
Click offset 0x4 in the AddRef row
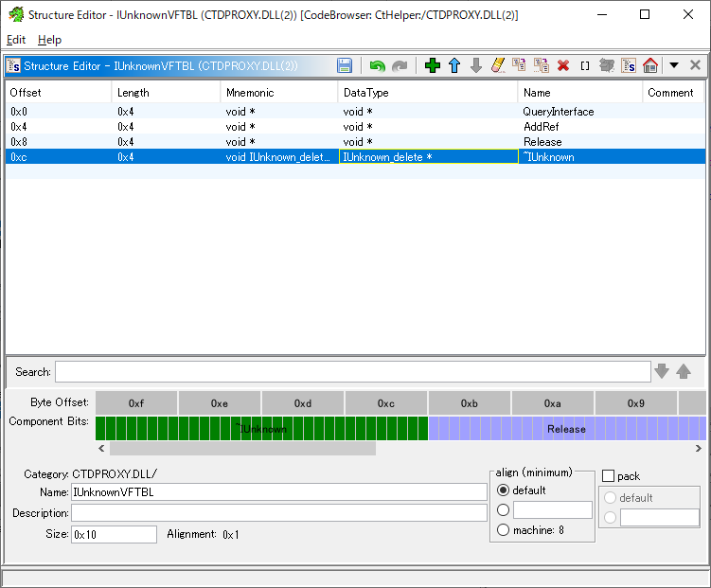click(x=58, y=127)
